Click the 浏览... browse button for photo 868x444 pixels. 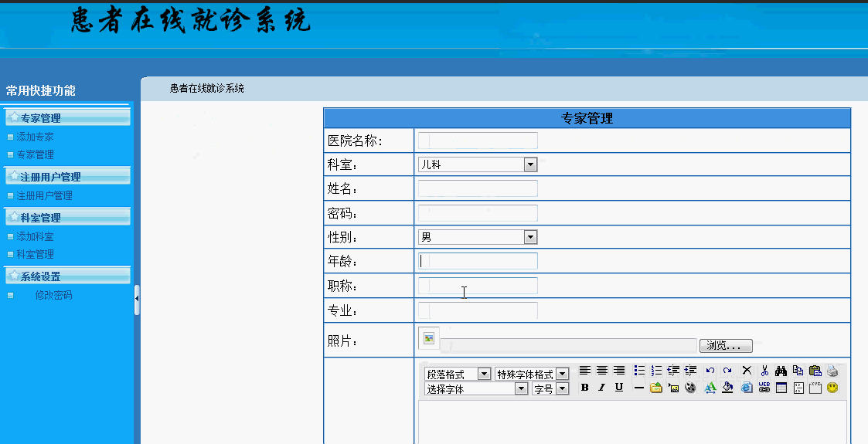point(726,346)
